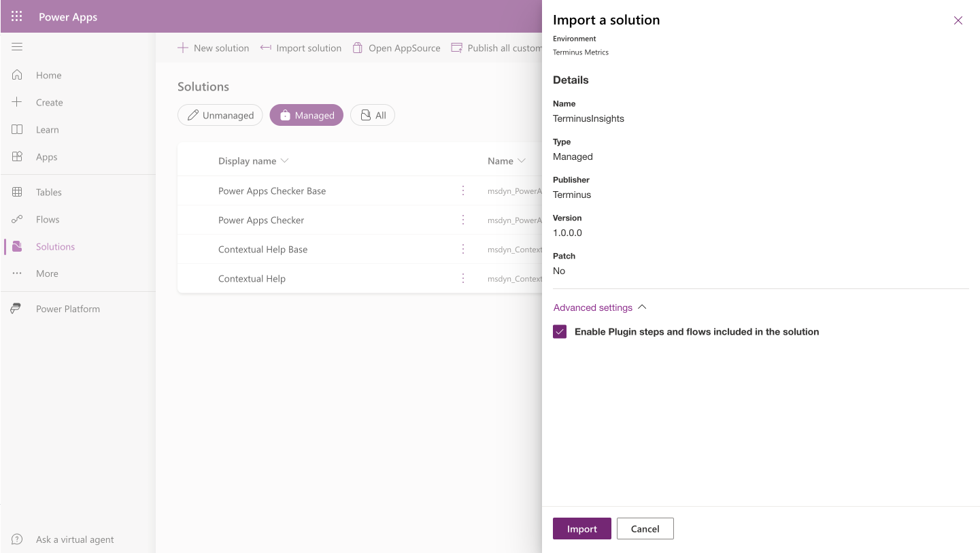
Task: Click the Home icon in sidebar
Action: pos(17,75)
